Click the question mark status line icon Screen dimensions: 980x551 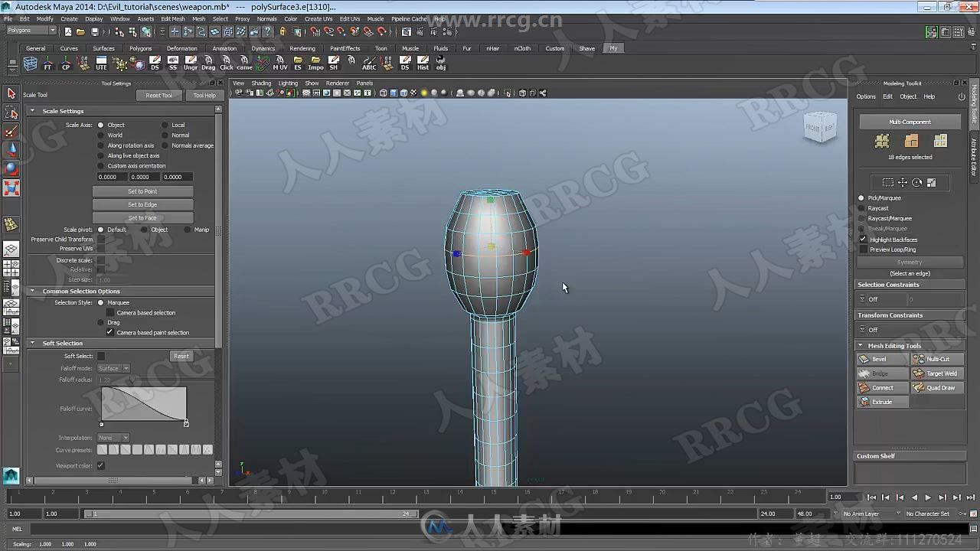(x=267, y=31)
